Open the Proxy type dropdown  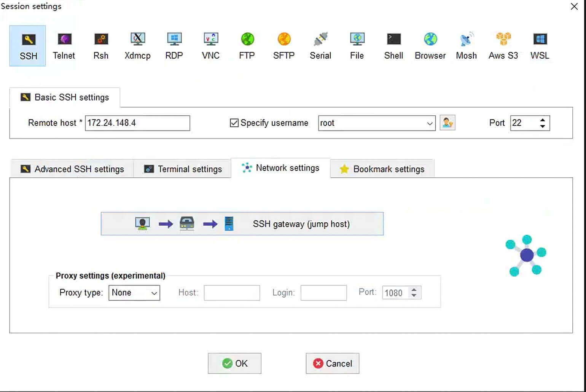(x=134, y=293)
